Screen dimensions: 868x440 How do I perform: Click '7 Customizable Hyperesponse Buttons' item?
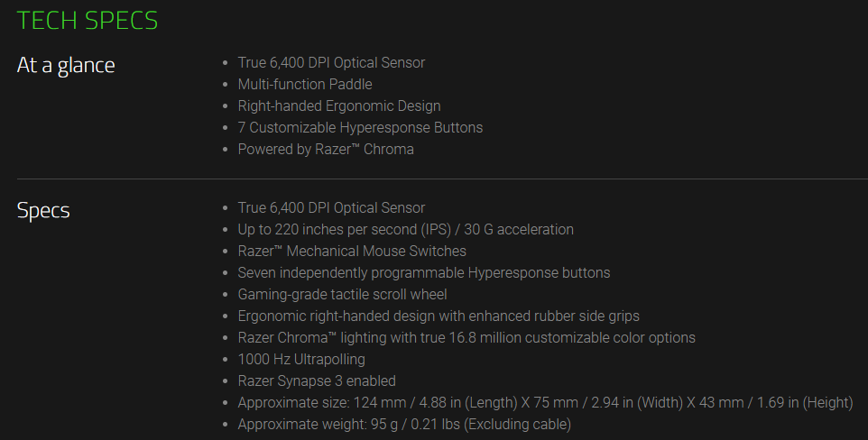[360, 127]
